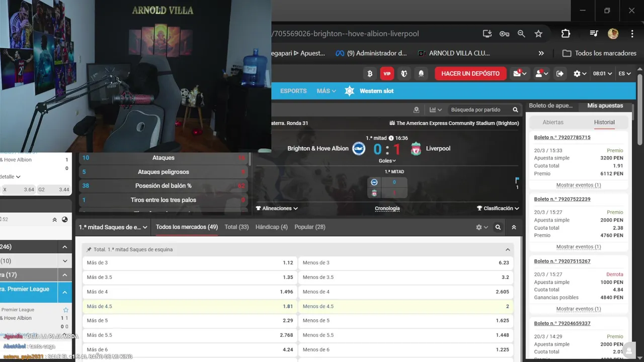Open the rocket icon in site header
Viewport: 644px width, 362px height.
pyautogui.click(x=421, y=73)
